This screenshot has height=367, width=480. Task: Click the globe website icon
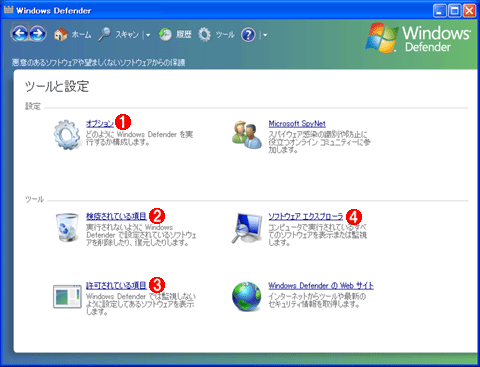coord(247,297)
